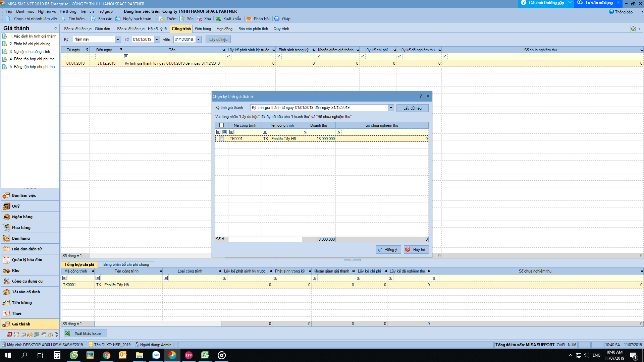Open the Nghiệp vụ menu
The image size is (644, 362).
pos(47,11)
